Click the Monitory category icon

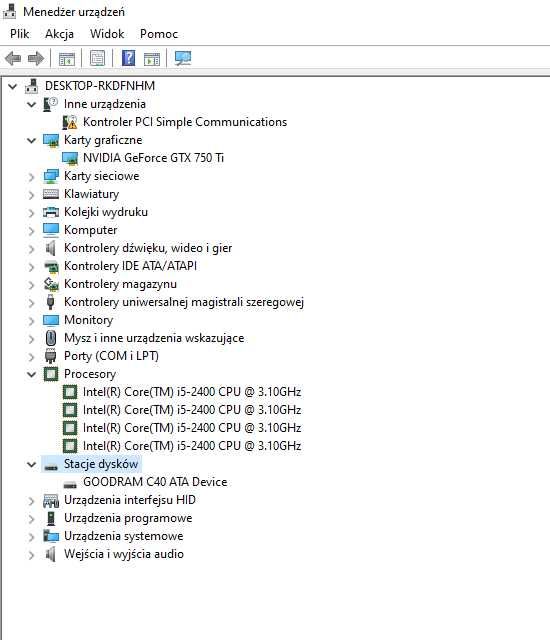coord(51,320)
